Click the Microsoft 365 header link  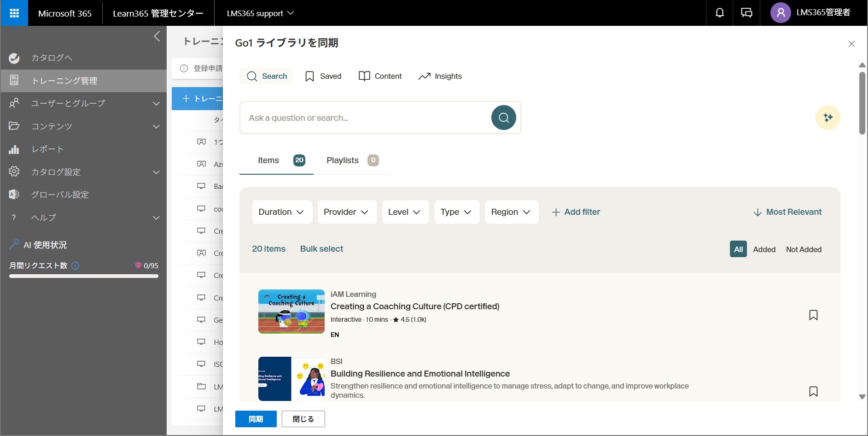click(x=65, y=13)
